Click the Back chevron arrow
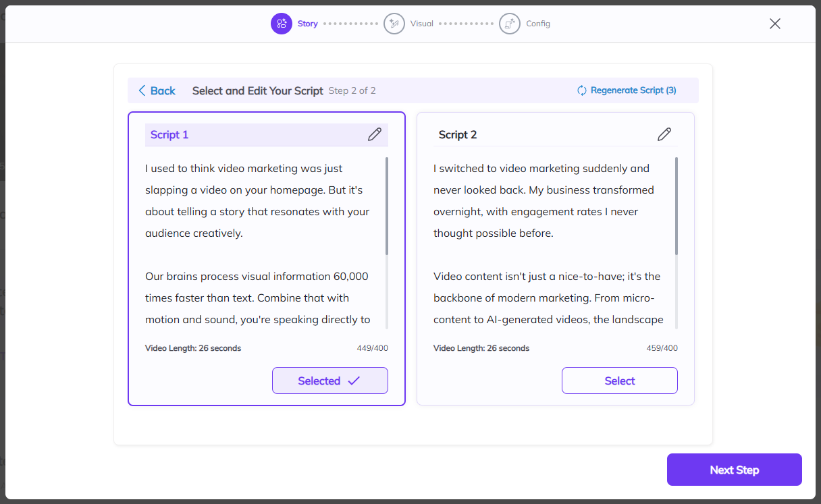This screenshot has height=504, width=821. (x=142, y=90)
